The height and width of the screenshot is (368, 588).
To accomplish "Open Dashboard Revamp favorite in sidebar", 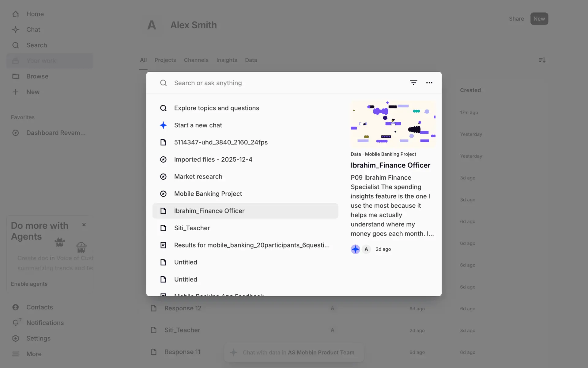I will point(56,133).
